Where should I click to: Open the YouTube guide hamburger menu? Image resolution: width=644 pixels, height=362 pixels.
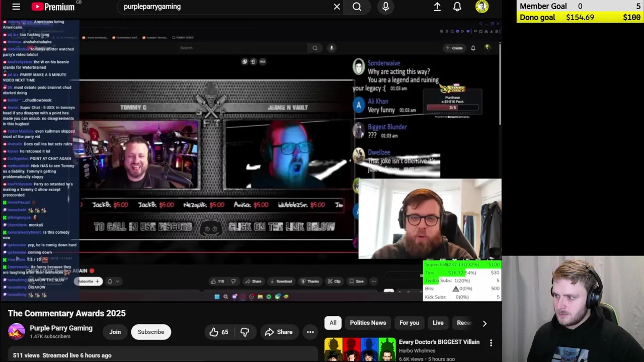pos(16,7)
